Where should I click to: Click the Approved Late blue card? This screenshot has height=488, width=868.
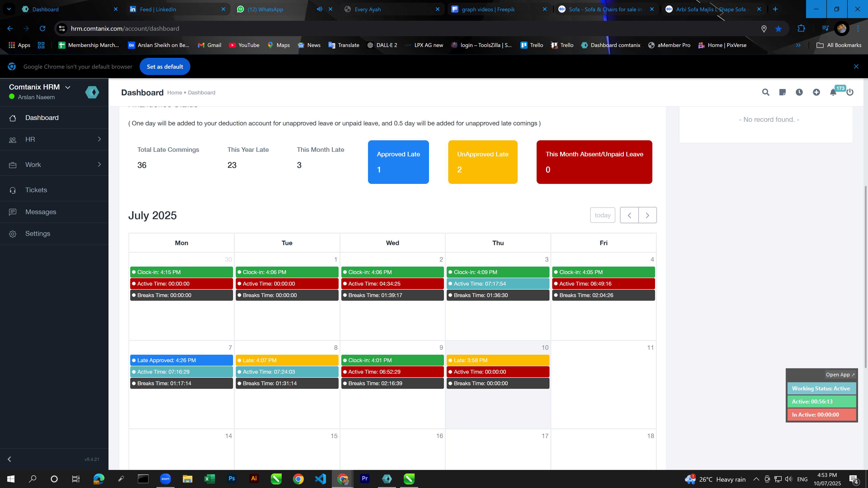point(398,162)
